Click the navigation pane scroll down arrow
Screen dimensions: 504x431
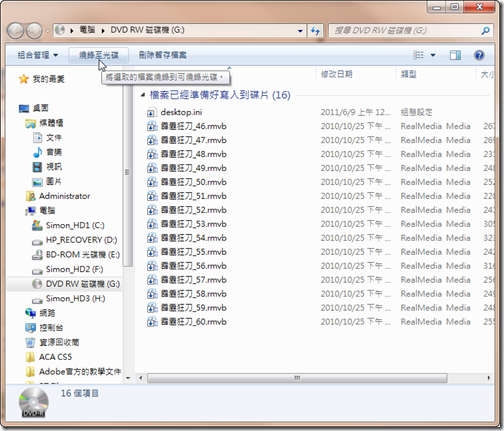click(x=128, y=378)
